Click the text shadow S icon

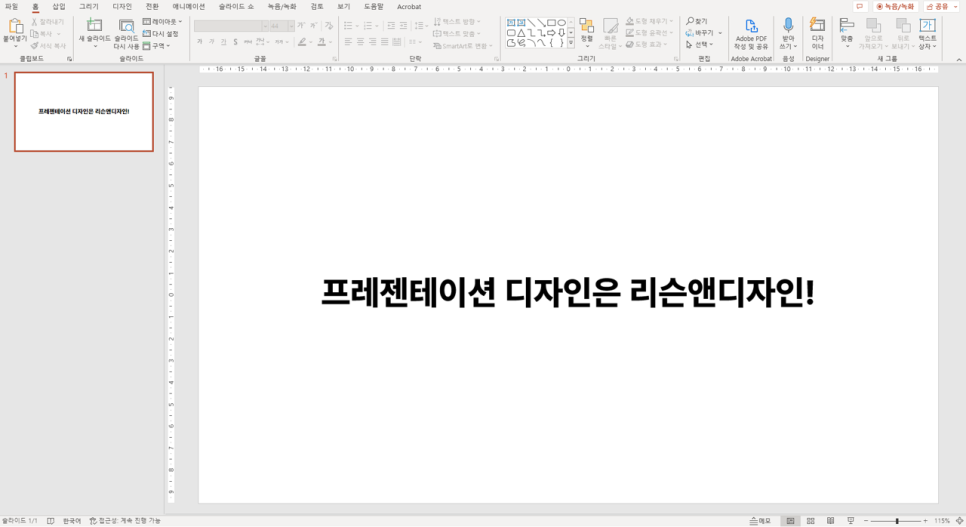point(235,42)
